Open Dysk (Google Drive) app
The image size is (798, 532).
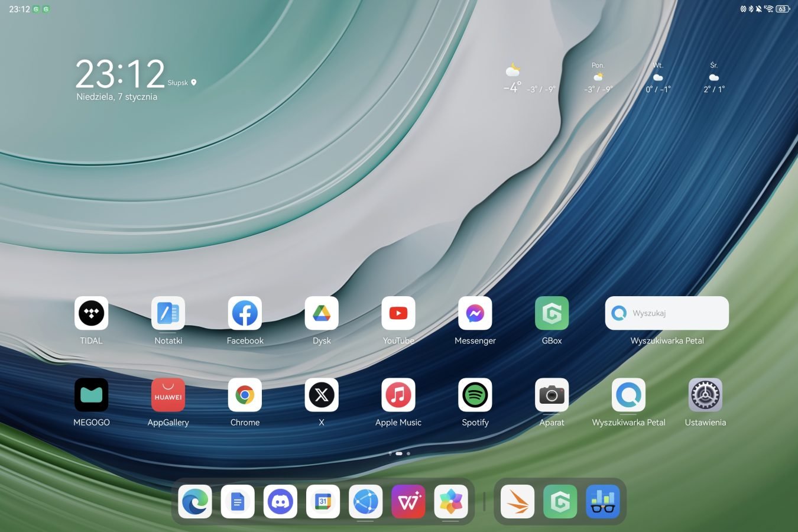(x=322, y=313)
